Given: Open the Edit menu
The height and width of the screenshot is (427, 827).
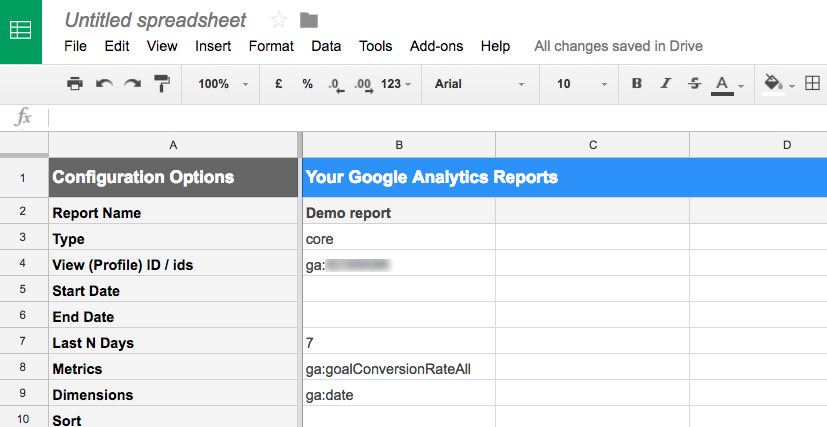Looking at the screenshot, I should 117,46.
